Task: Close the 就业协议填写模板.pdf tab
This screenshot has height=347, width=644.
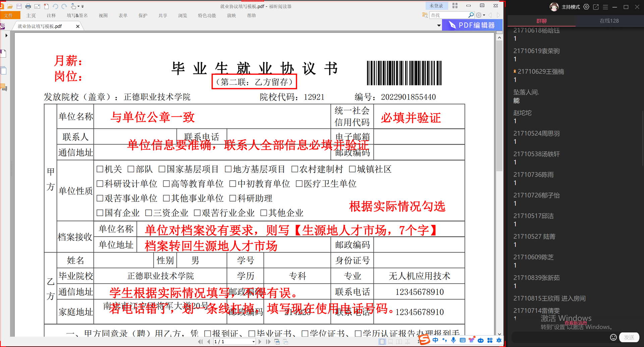Action: click(78, 26)
